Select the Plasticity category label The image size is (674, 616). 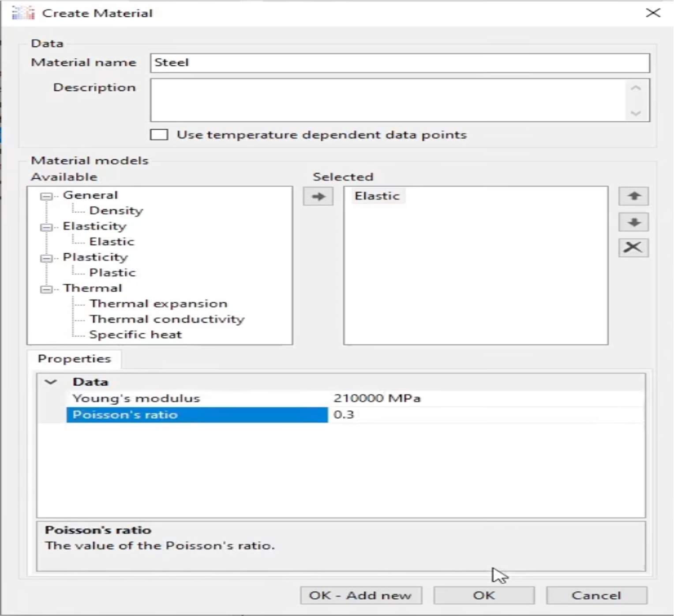click(95, 257)
